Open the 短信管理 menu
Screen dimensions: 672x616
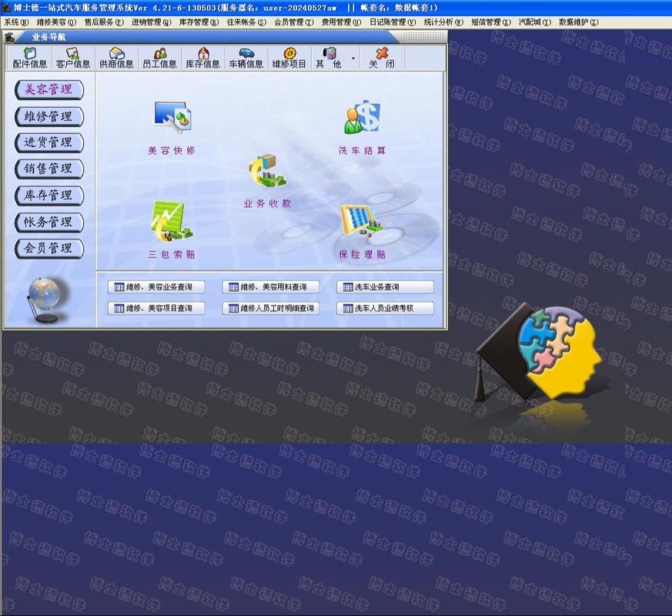pyautogui.click(x=490, y=22)
